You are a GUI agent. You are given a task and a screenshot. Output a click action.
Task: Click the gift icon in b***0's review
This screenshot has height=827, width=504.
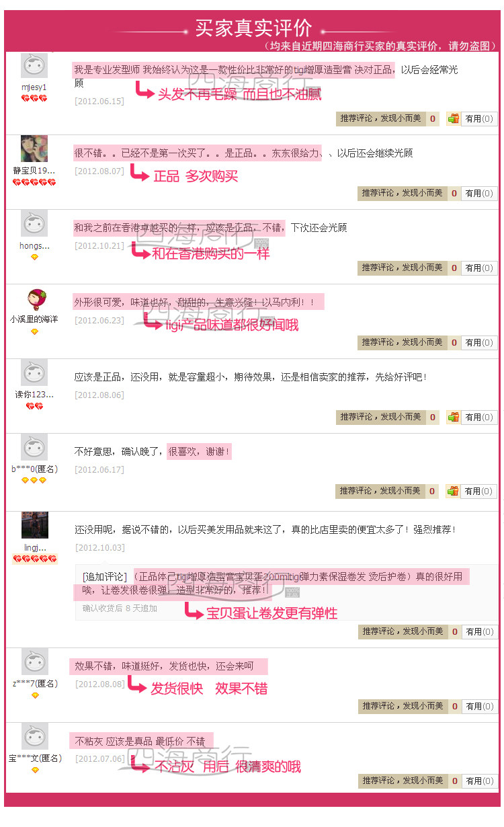tap(454, 491)
